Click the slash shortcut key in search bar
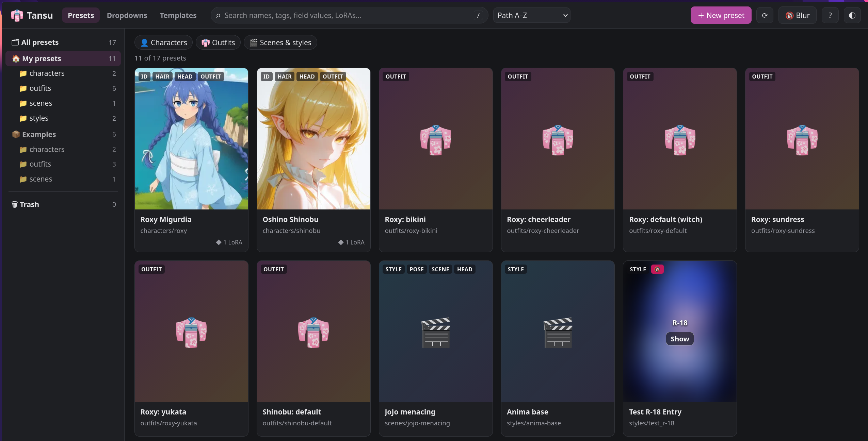 pos(478,15)
